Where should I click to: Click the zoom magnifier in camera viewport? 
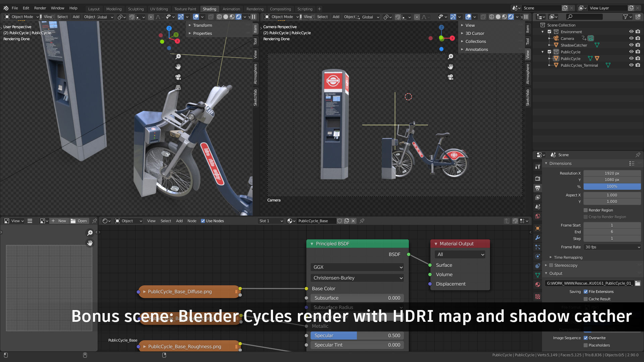[x=450, y=57]
